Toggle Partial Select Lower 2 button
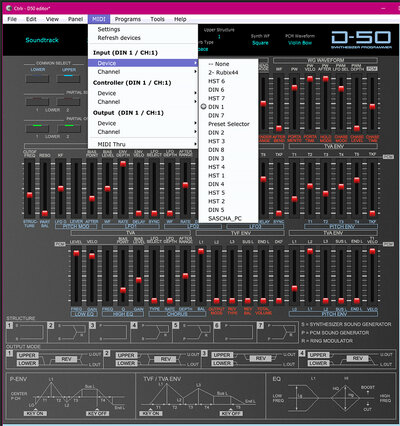 (x=68, y=102)
